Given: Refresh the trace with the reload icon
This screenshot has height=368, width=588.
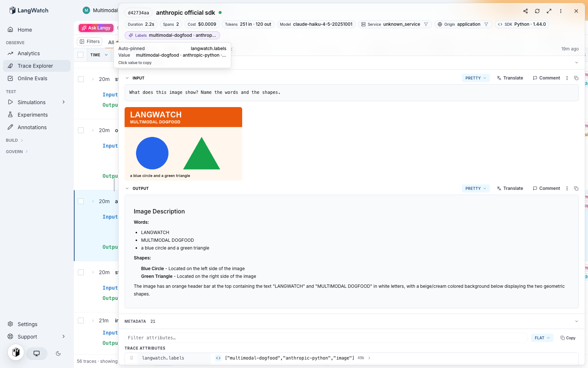Looking at the screenshot, I should [x=537, y=11].
